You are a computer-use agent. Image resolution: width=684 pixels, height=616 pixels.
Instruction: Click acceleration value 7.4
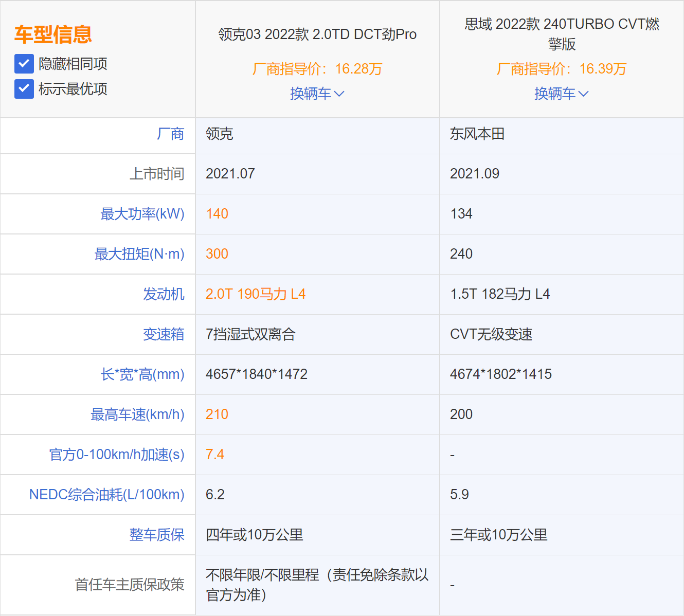[x=215, y=455]
